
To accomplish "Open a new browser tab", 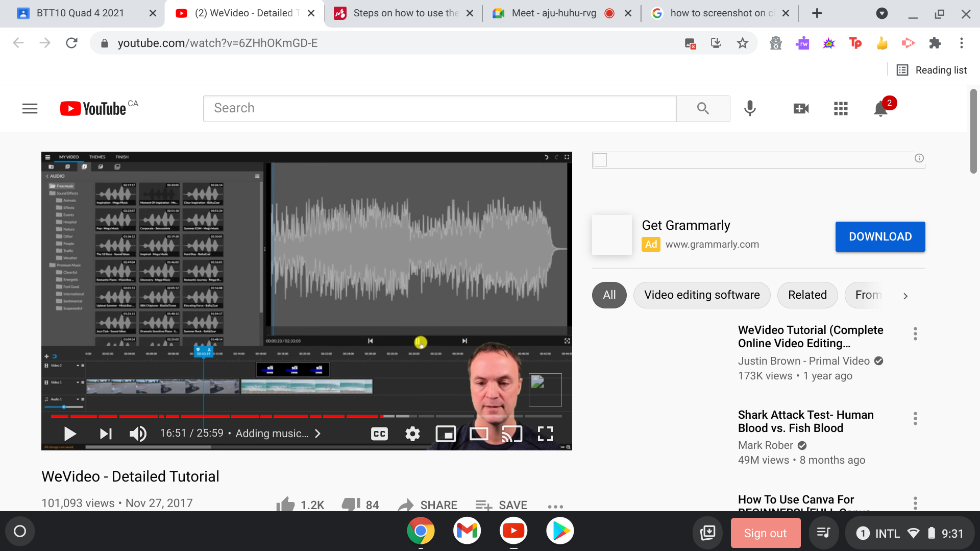I will (x=817, y=13).
